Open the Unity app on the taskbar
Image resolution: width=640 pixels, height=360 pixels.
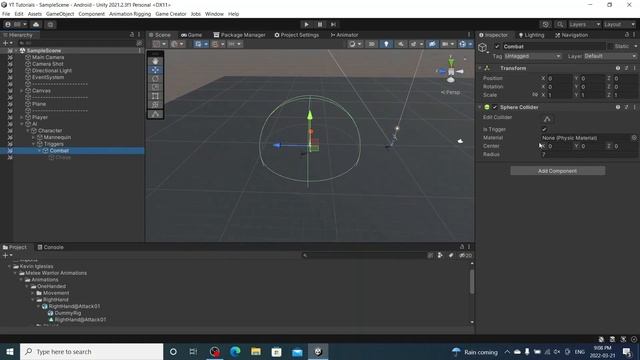[318, 351]
